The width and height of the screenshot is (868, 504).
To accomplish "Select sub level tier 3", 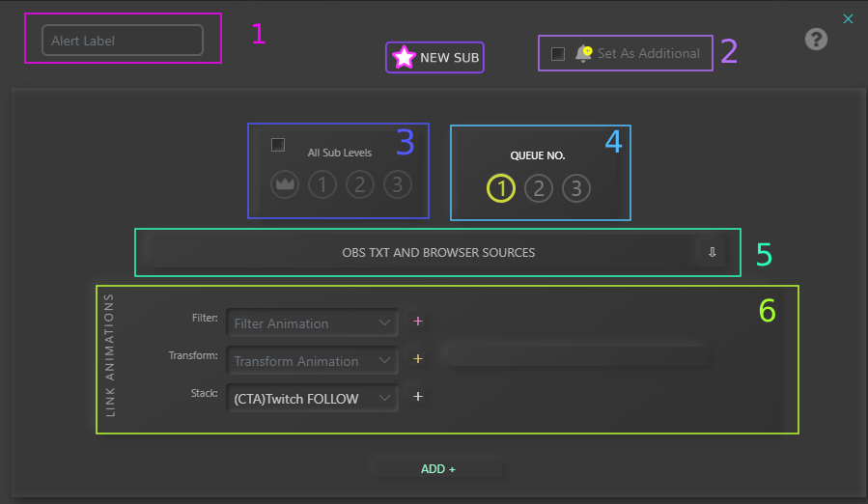I will [x=397, y=184].
